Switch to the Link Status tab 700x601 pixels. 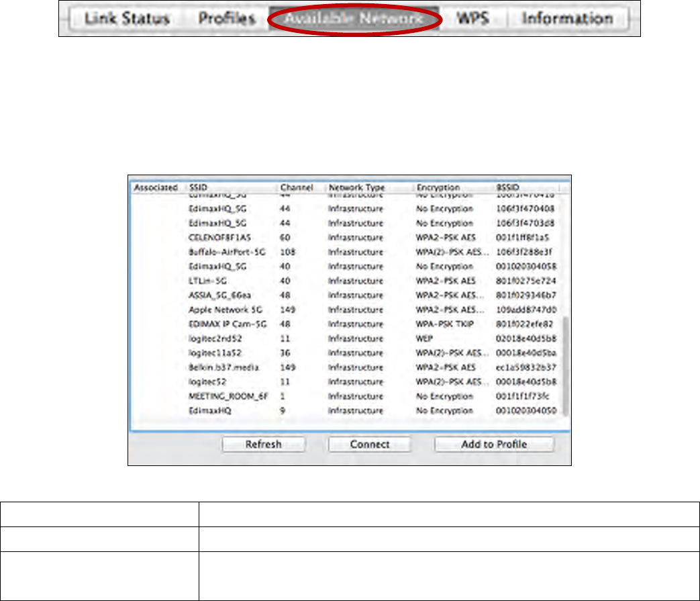pyautogui.click(x=127, y=18)
